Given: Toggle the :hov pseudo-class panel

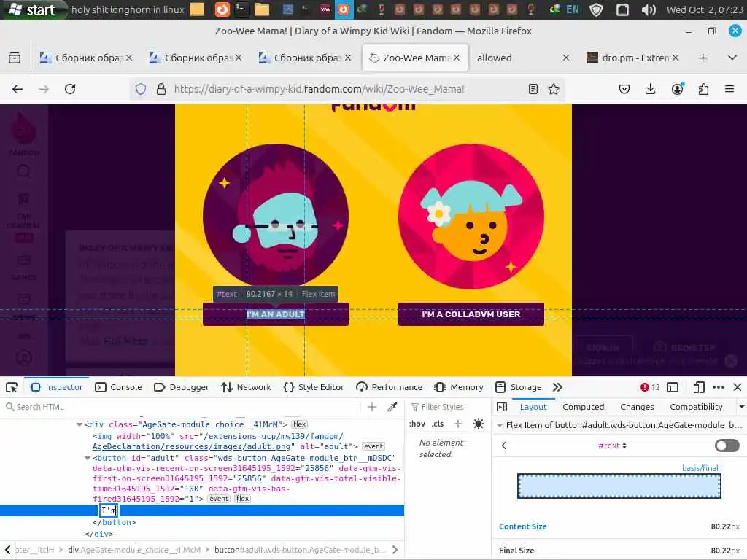Looking at the screenshot, I should (417, 424).
